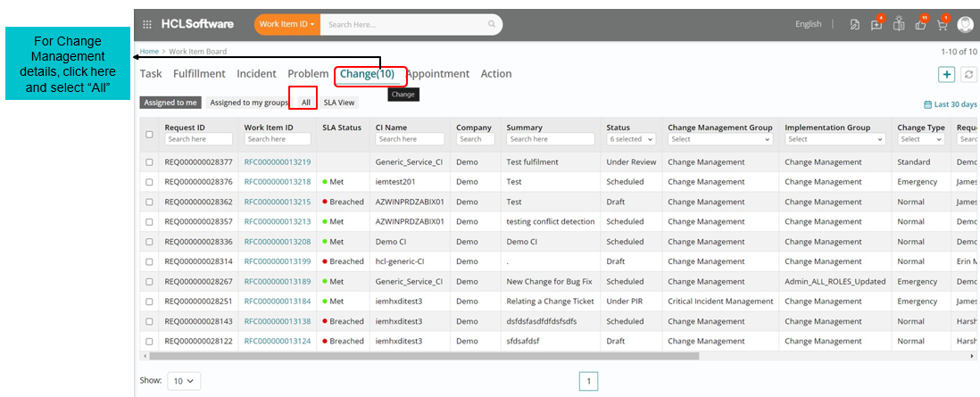The height and width of the screenshot is (397, 980).
Task: Check the box for REQ000000028357
Action: 149,221
